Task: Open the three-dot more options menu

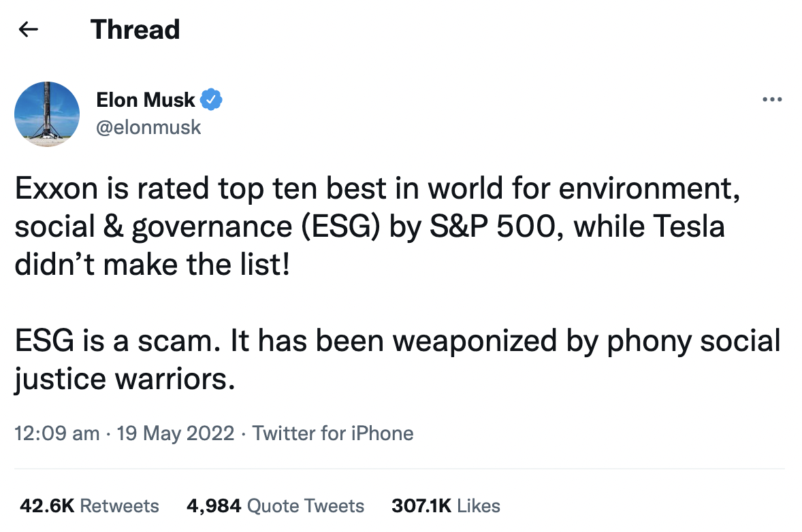Action: click(772, 99)
